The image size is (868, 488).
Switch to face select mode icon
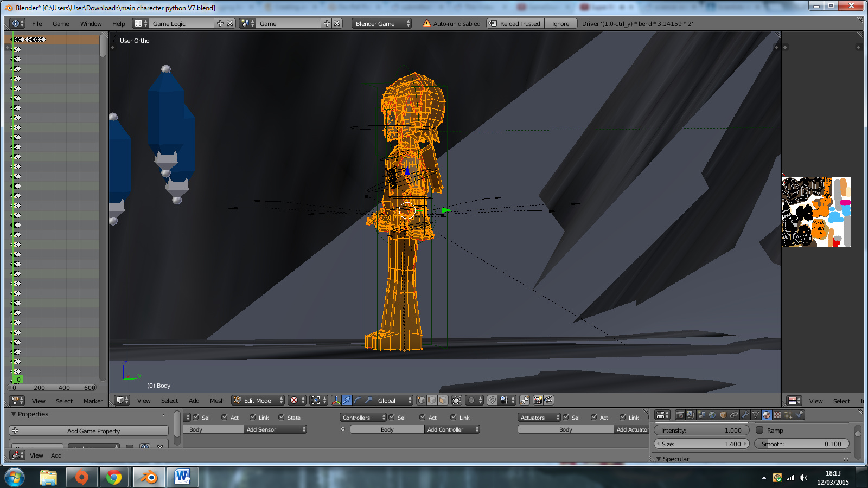(x=443, y=400)
